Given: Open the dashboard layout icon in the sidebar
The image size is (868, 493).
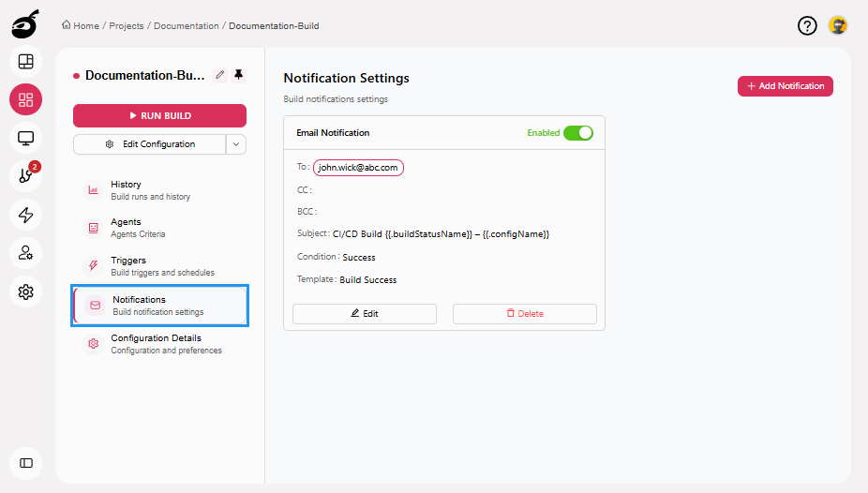Looking at the screenshot, I should 25,62.
